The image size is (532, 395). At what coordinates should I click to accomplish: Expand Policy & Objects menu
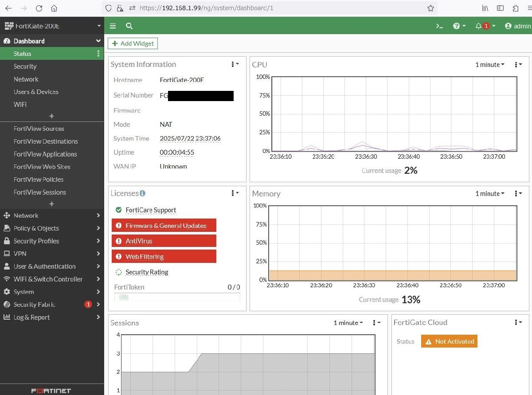(x=52, y=228)
